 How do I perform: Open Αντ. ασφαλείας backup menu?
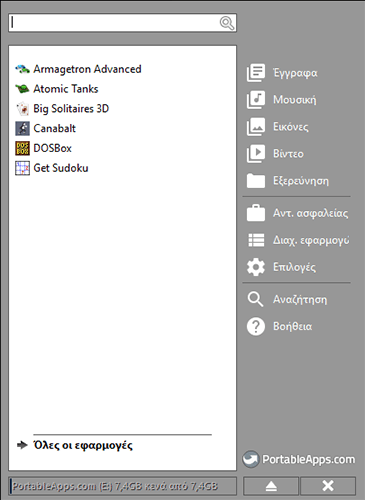click(x=311, y=213)
